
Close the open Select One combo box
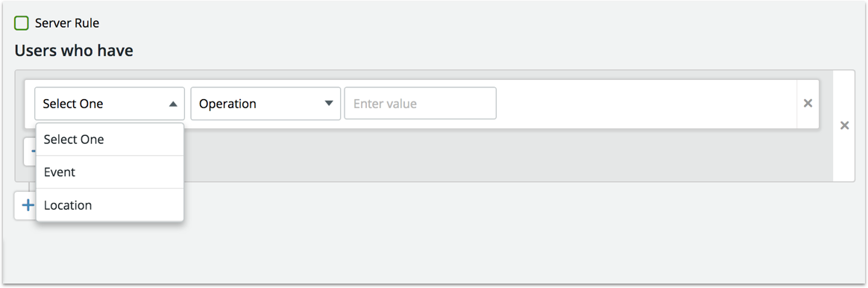click(x=109, y=104)
